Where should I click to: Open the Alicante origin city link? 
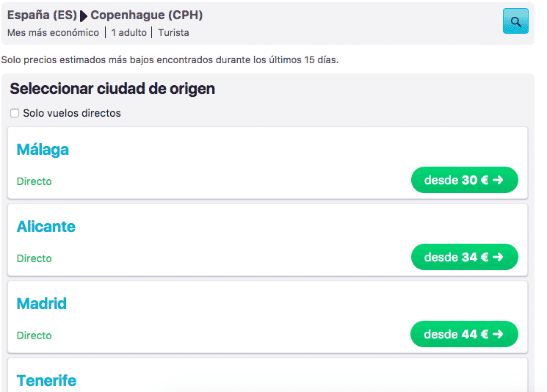click(x=46, y=227)
